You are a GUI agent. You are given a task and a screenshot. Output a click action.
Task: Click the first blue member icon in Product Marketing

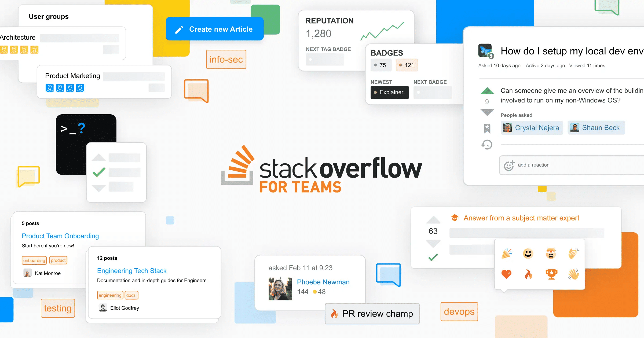click(x=50, y=88)
